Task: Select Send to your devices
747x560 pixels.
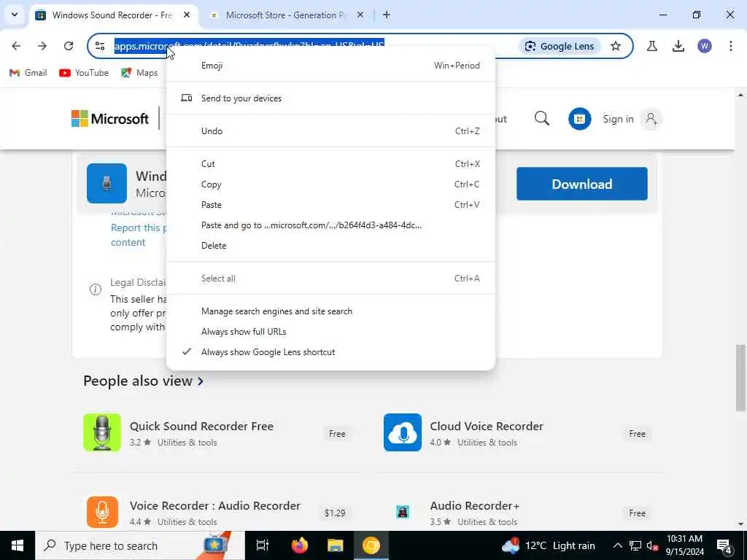Action: 330,98
